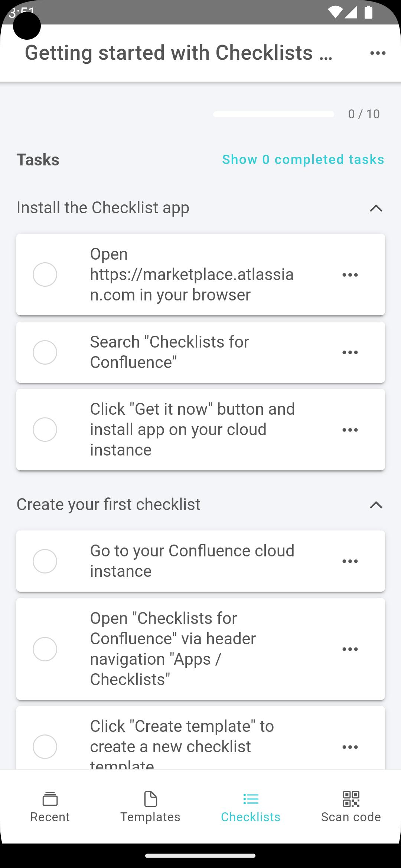Switch to the Templates tab

click(x=150, y=807)
